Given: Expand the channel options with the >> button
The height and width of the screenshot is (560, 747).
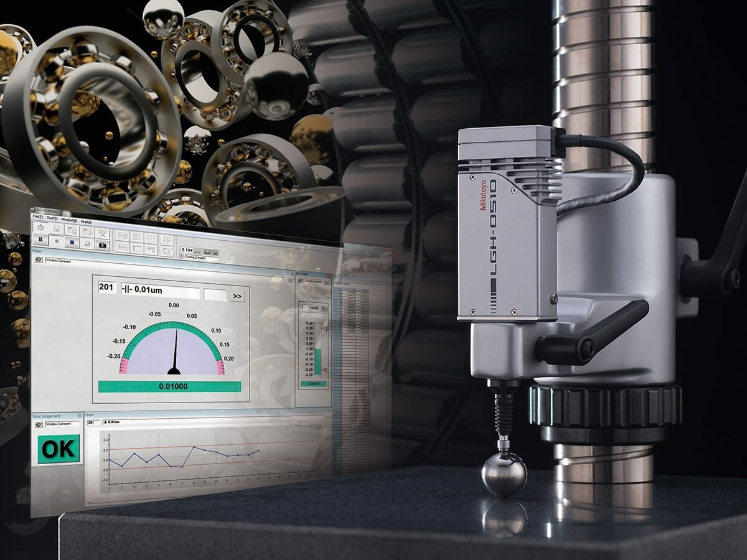Looking at the screenshot, I should [x=237, y=295].
